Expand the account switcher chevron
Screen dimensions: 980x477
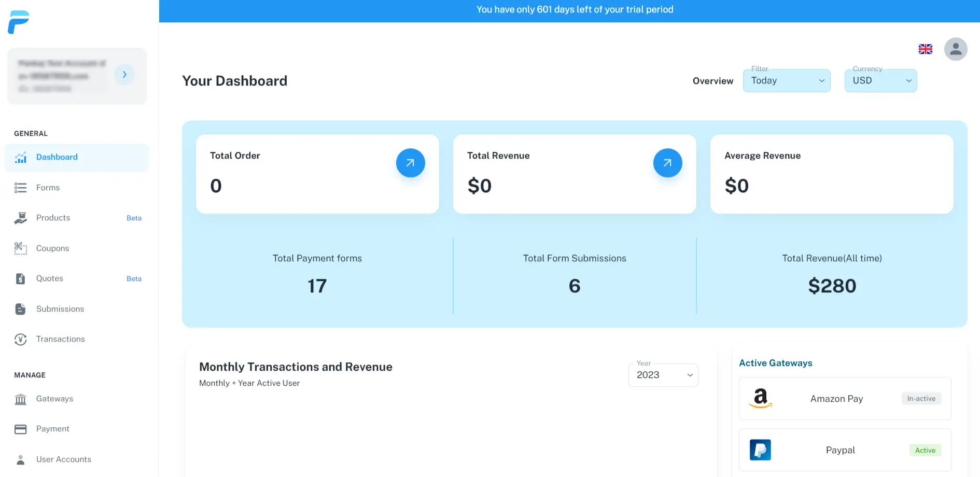tap(124, 75)
